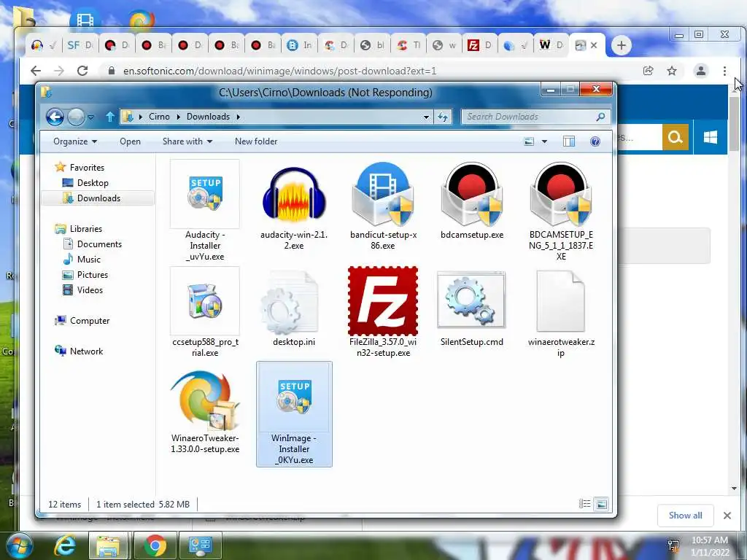Select audacity-win-2.1.2.exe headphones icon

tap(294, 195)
